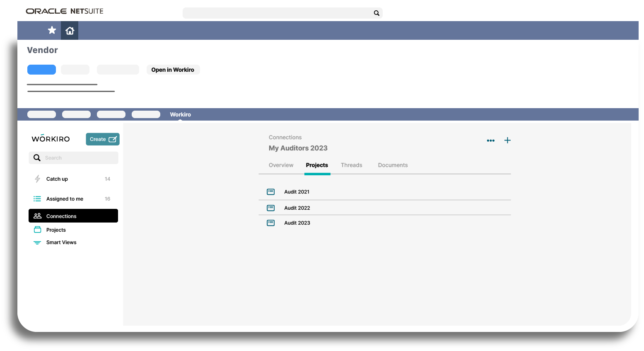This screenshot has height=351, width=644.
Task: Click the home icon in the navigation bar
Action: pyautogui.click(x=69, y=30)
